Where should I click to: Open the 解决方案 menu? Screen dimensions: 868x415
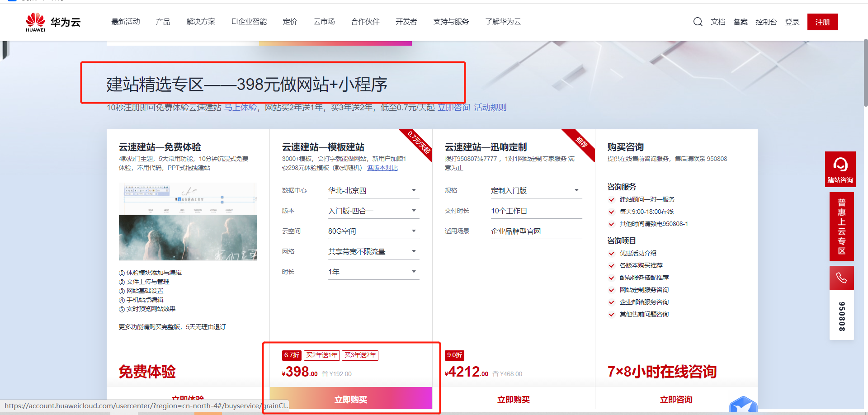(x=201, y=22)
